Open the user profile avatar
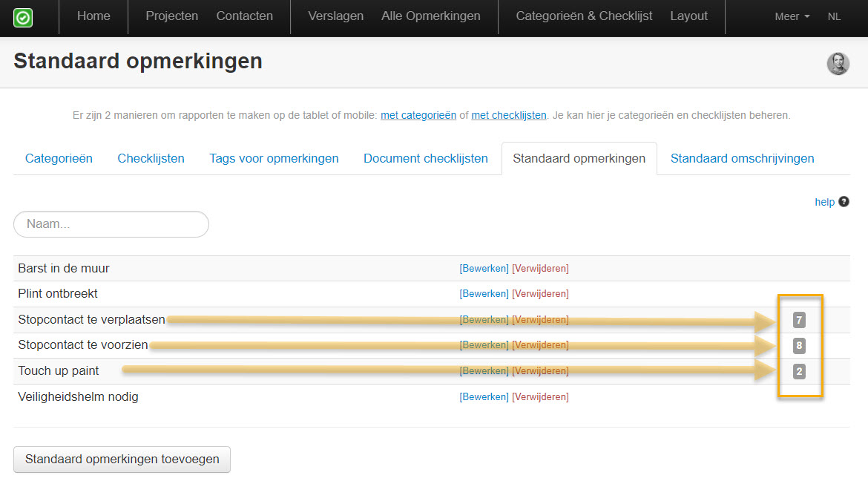The width and height of the screenshot is (868, 487). click(838, 64)
